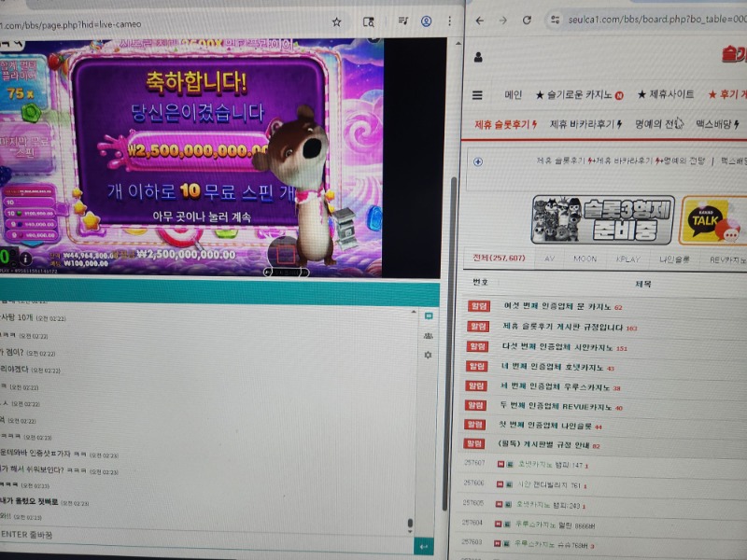The width and height of the screenshot is (747, 560).
Task: Show the chat user list icon
Action: click(x=428, y=335)
